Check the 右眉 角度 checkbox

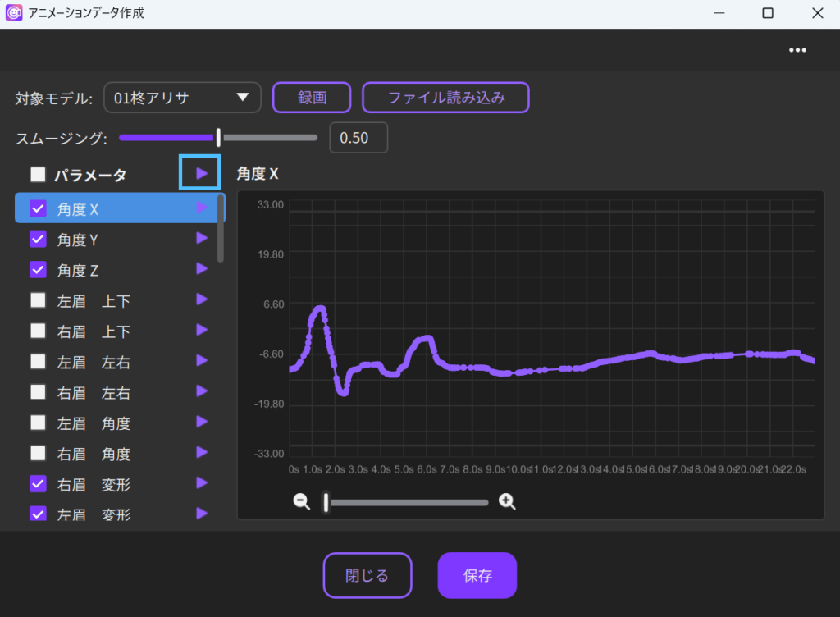pyautogui.click(x=38, y=453)
